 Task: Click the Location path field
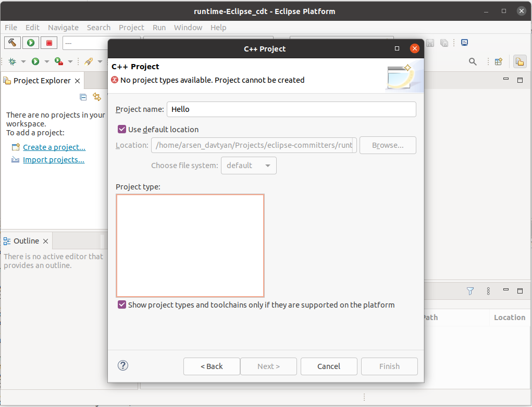click(x=254, y=145)
